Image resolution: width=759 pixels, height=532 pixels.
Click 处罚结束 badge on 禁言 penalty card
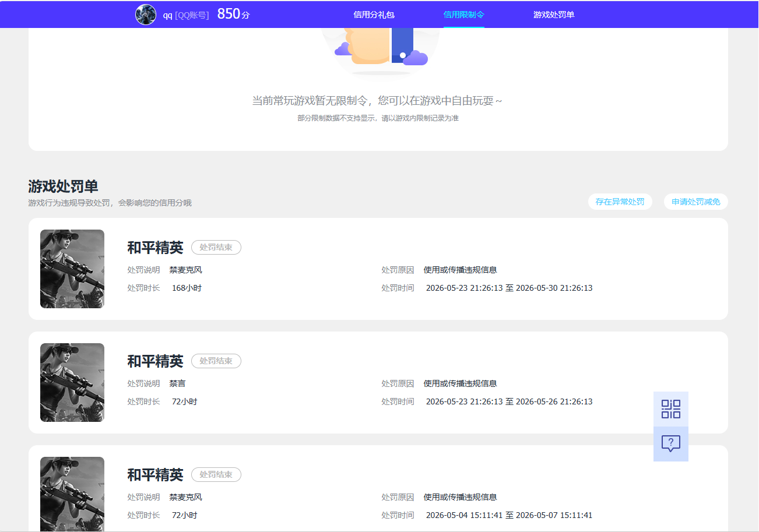click(216, 361)
